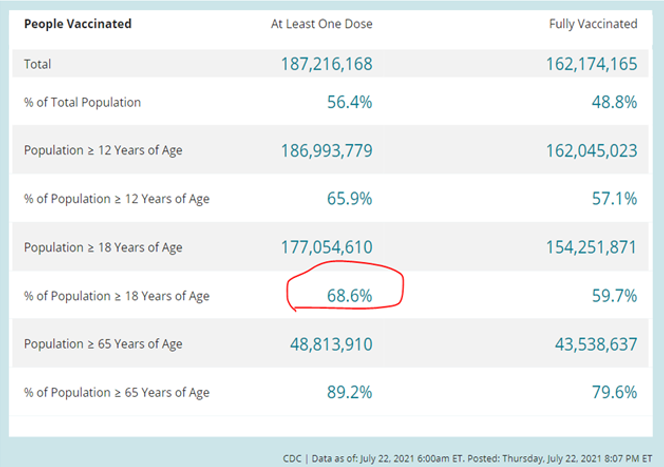Screen dimensions: 664x467
Task: Click total at least one dose 187,216,168
Action: click(326, 64)
